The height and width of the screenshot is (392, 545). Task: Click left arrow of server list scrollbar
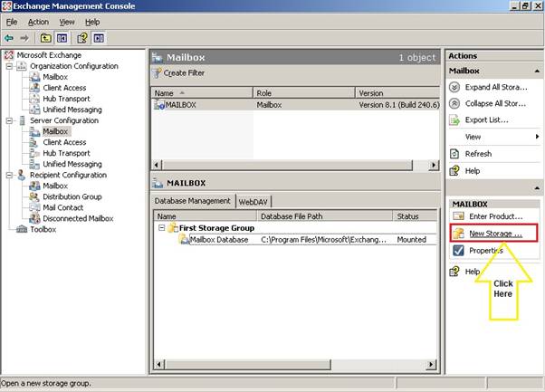click(157, 165)
